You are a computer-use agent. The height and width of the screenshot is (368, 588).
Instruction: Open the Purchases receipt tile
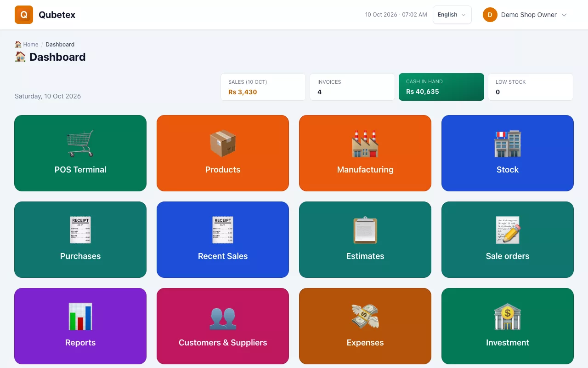pyautogui.click(x=80, y=240)
